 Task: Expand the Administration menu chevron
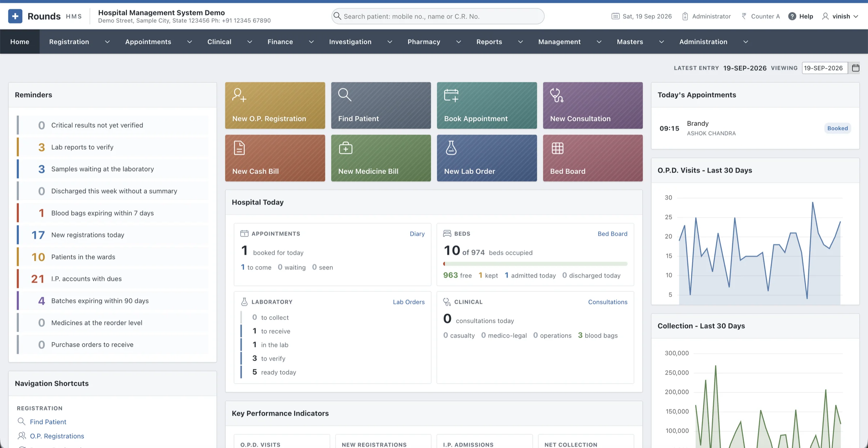tap(746, 42)
